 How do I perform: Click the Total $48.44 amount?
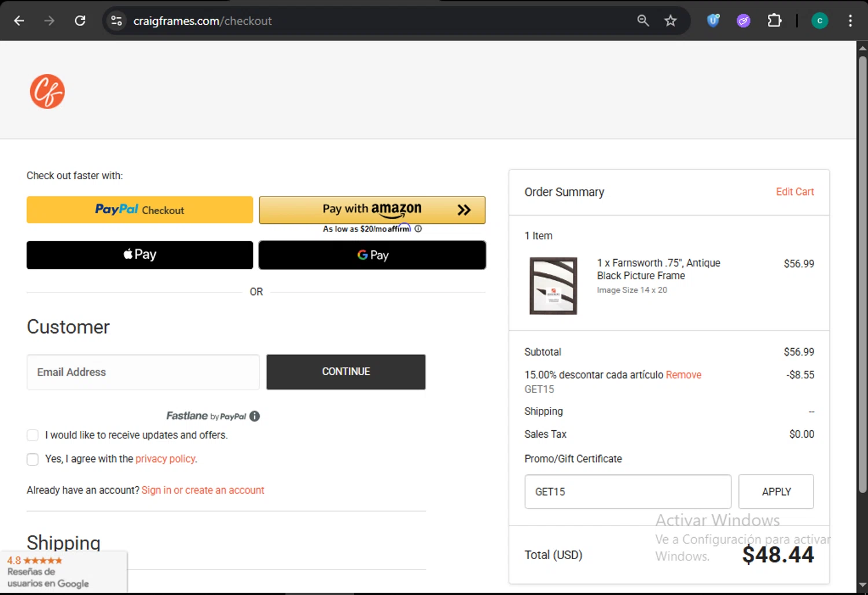pyautogui.click(x=778, y=555)
